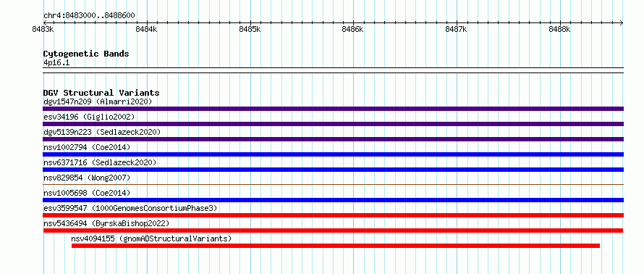
Task: Select the blue bar under nsv1002794
Action: [333, 154]
